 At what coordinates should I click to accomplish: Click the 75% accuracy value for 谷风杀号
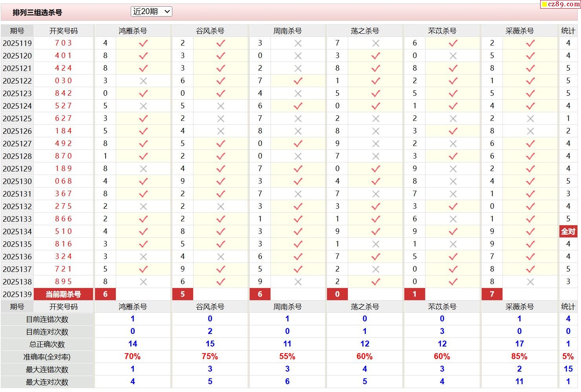[210, 357]
